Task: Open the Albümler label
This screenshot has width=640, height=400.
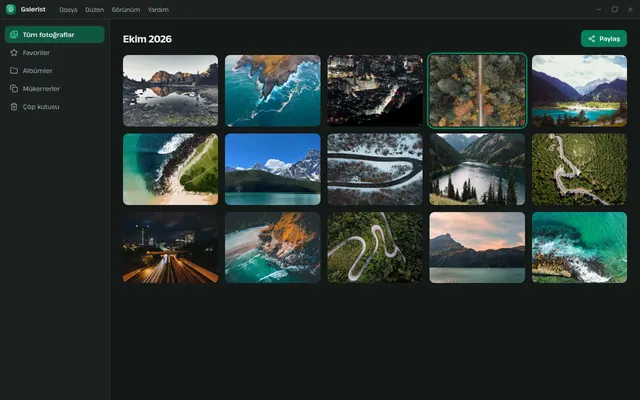Action: click(x=38, y=71)
